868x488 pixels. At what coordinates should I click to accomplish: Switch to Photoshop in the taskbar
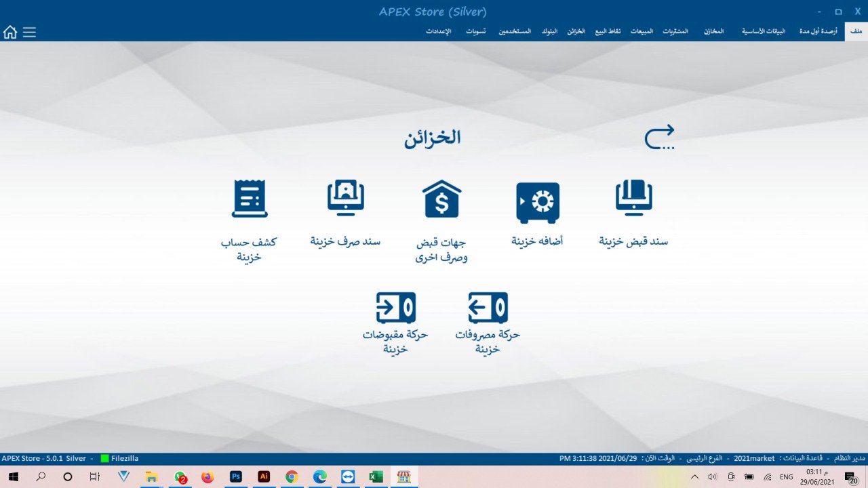[x=236, y=477]
